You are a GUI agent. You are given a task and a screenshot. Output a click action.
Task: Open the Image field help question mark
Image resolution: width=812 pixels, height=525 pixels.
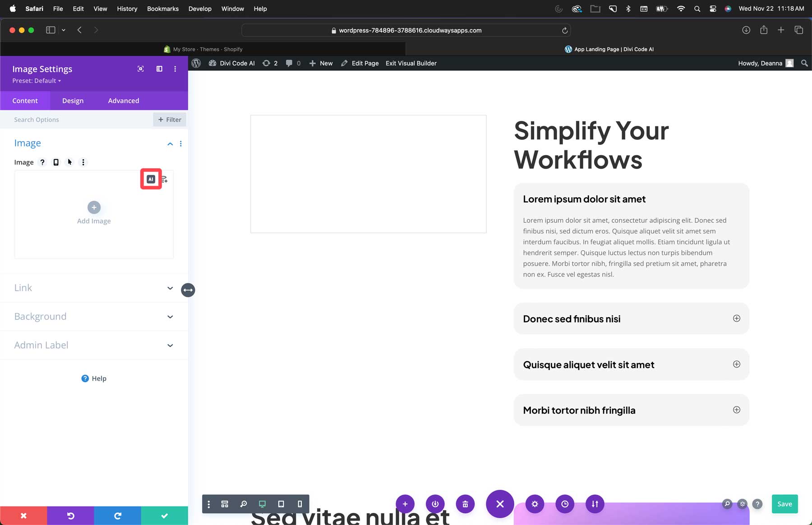click(x=42, y=162)
